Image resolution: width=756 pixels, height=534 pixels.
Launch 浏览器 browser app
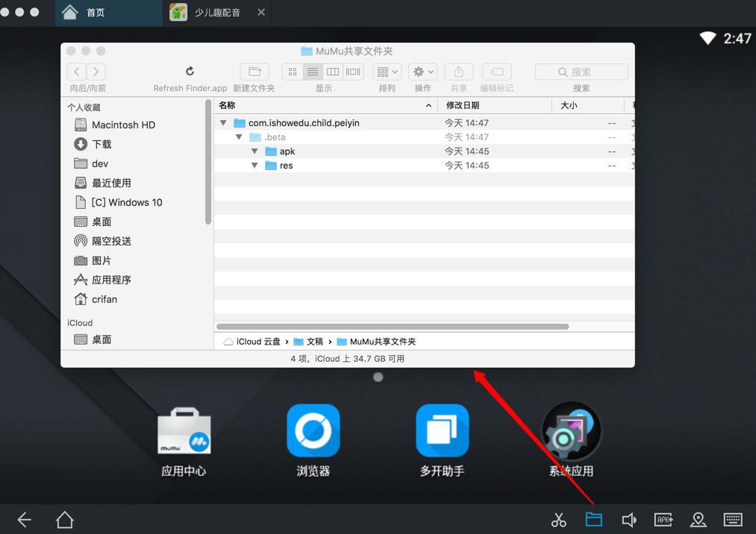[313, 442]
